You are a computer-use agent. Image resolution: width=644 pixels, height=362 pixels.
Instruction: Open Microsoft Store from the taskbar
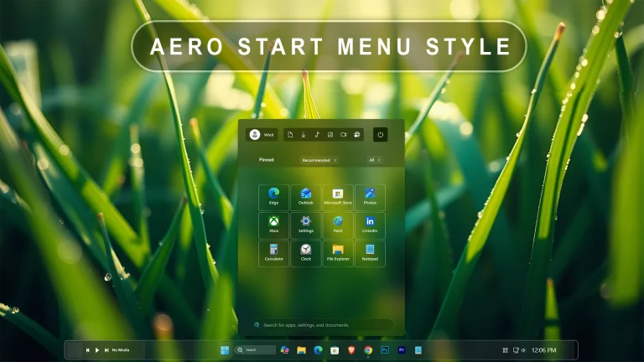[x=335, y=350]
